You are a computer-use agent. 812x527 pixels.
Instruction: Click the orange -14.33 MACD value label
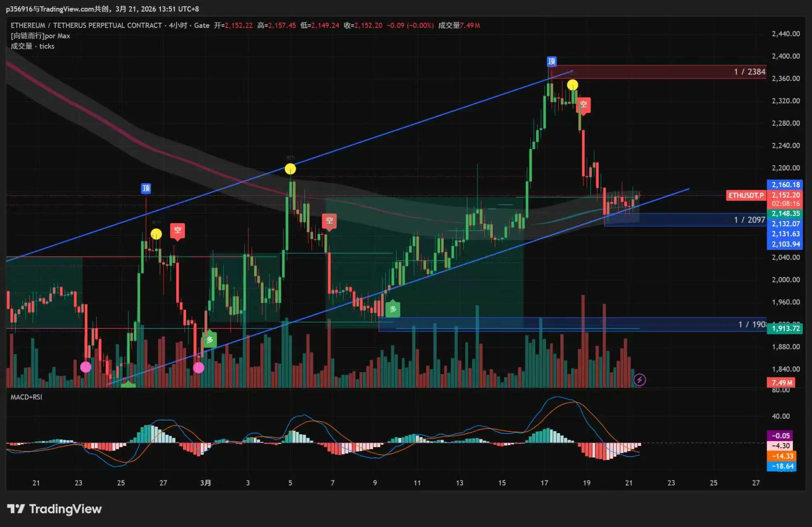pyautogui.click(x=781, y=456)
